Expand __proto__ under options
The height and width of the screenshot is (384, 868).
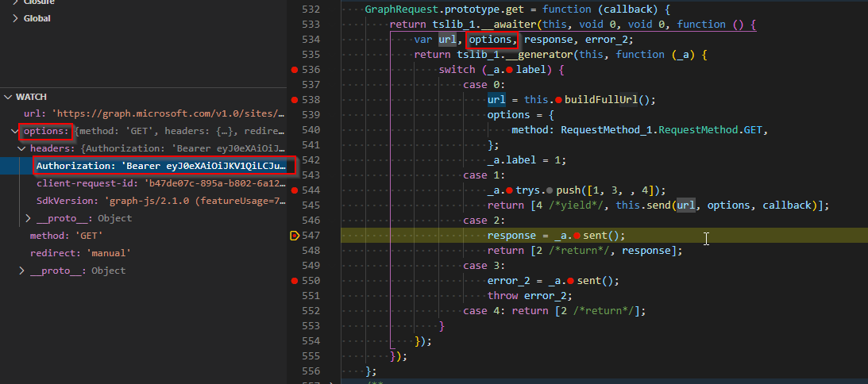(21, 271)
